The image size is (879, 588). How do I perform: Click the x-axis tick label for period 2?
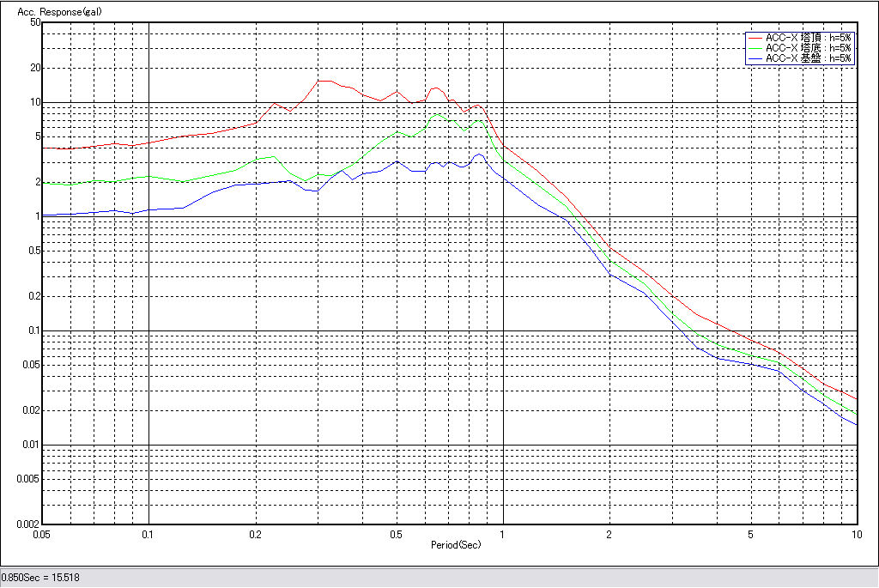(609, 535)
